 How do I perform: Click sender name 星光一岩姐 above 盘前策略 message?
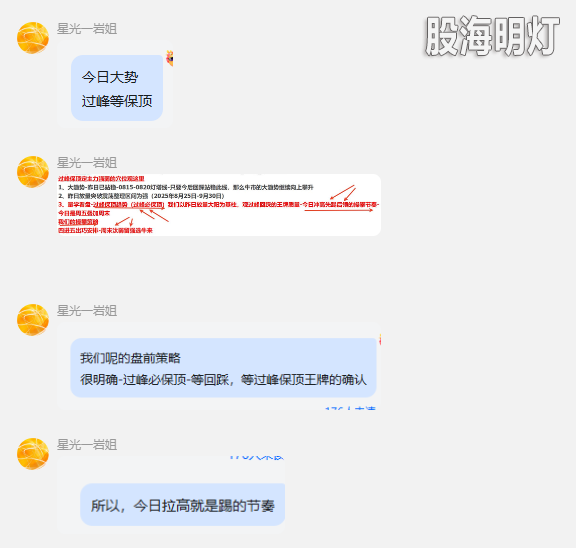[x=87, y=311]
